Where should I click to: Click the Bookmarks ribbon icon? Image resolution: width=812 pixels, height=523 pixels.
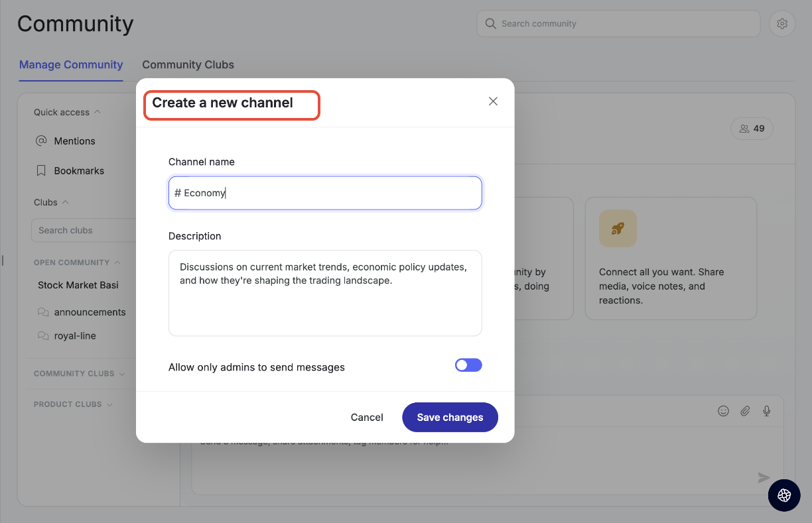(x=41, y=171)
